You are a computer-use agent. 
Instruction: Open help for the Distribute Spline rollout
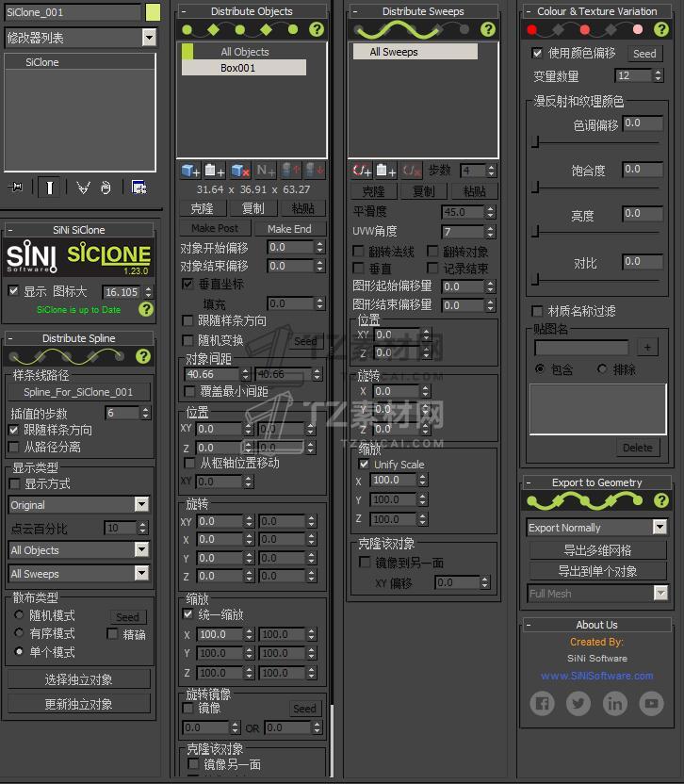(x=143, y=356)
